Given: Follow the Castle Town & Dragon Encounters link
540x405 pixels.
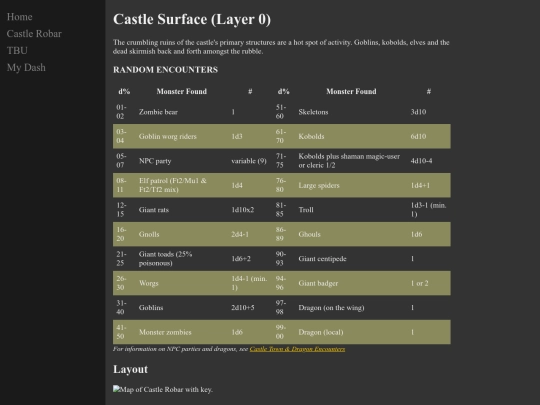Looking at the screenshot, I should (297, 349).
